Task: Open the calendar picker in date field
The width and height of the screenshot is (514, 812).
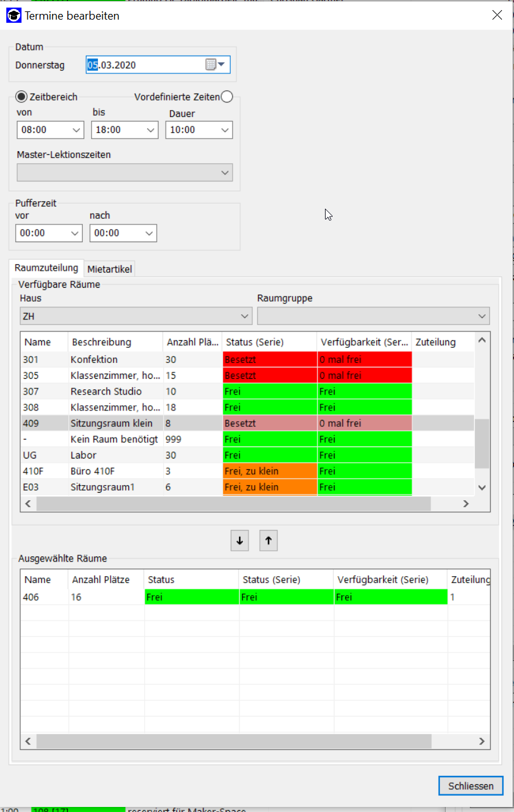Action: pos(215,65)
